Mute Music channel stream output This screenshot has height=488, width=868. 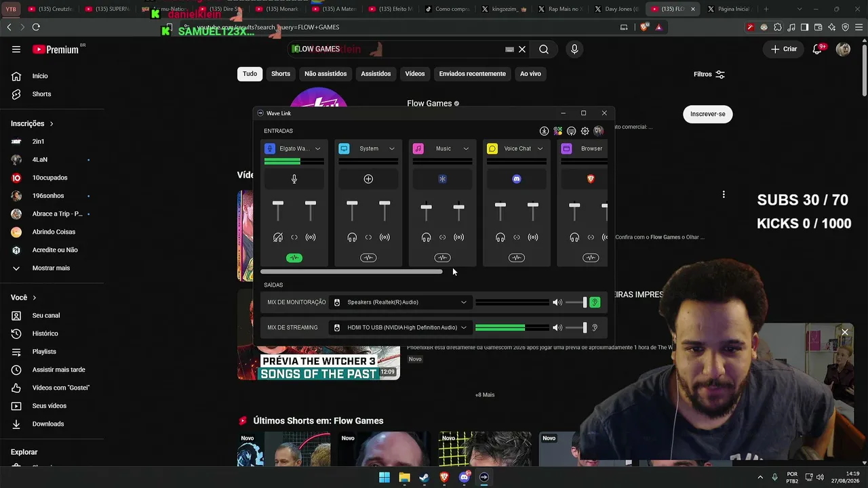point(459,237)
